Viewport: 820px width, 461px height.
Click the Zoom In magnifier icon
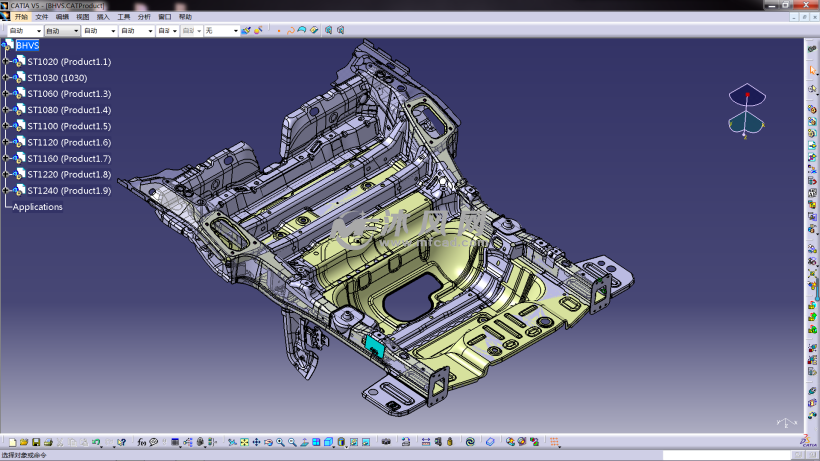[x=280, y=442]
